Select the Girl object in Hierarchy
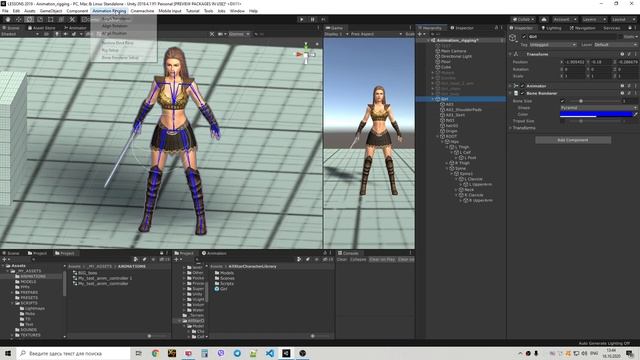This screenshot has height=360, width=640. tap(461, 99)
